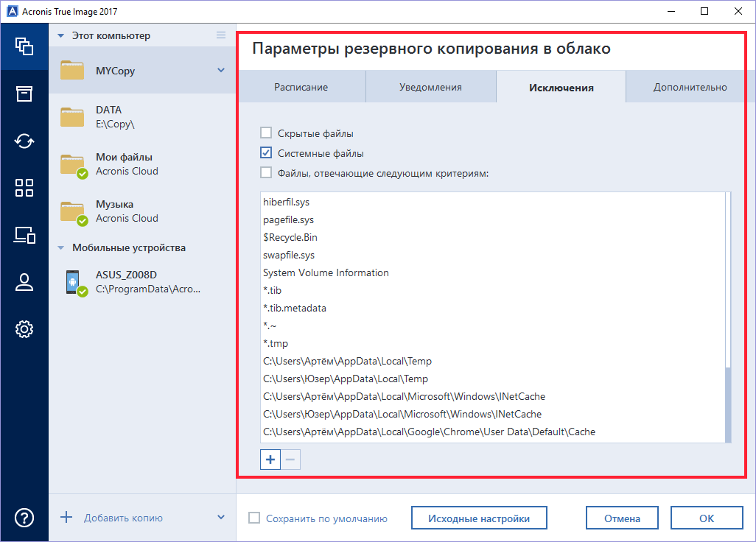756x542 pixels.
Task: Click plus button to add exclusion
Action: pos(270,460)
